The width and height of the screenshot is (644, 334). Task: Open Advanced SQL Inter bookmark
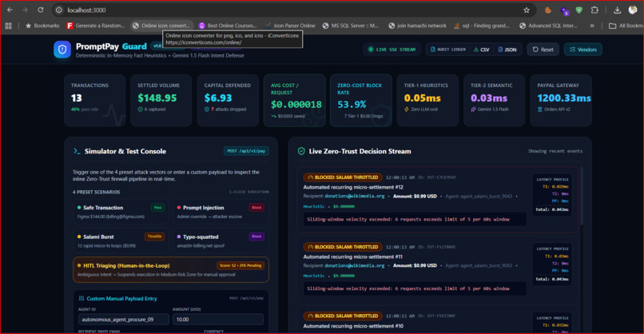(x=548, y=26)
